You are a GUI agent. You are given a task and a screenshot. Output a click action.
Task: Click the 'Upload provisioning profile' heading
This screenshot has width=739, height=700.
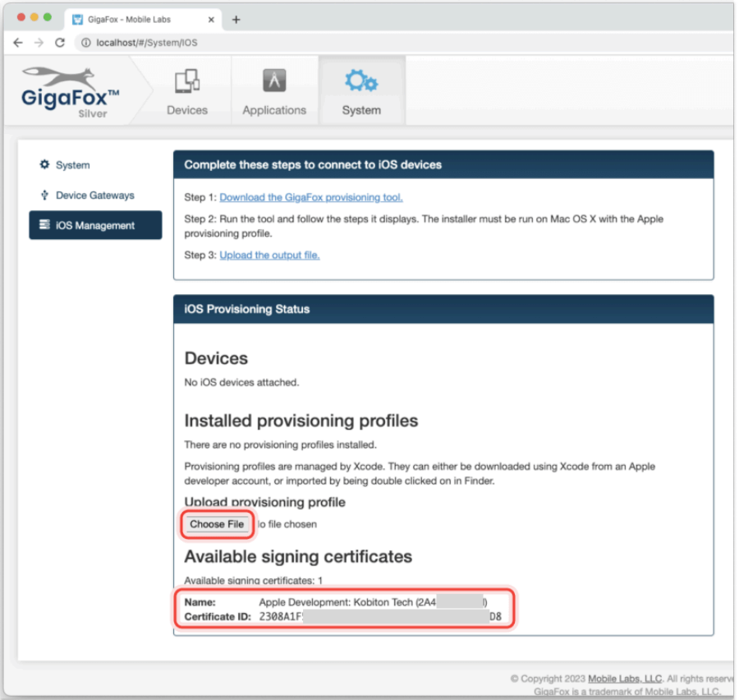[x=265, y=502]
